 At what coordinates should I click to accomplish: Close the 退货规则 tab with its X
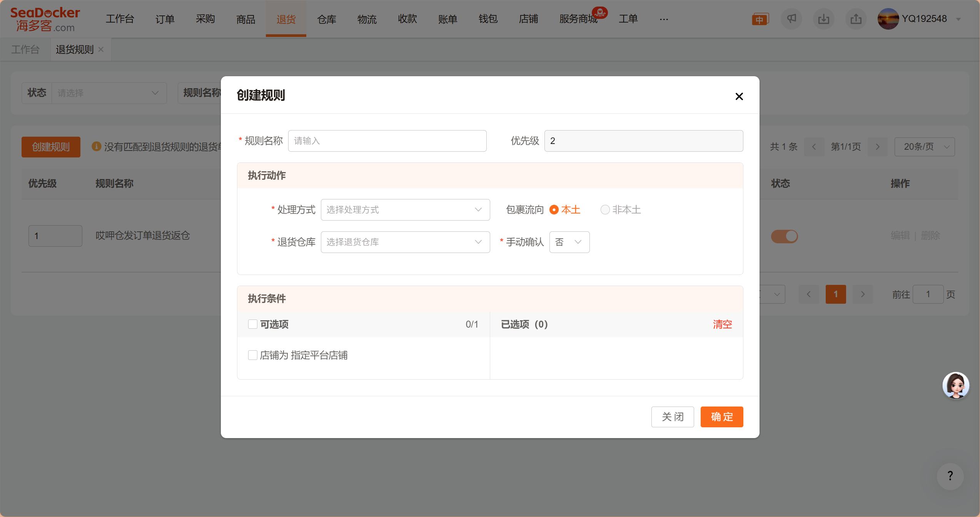(101, 49)
